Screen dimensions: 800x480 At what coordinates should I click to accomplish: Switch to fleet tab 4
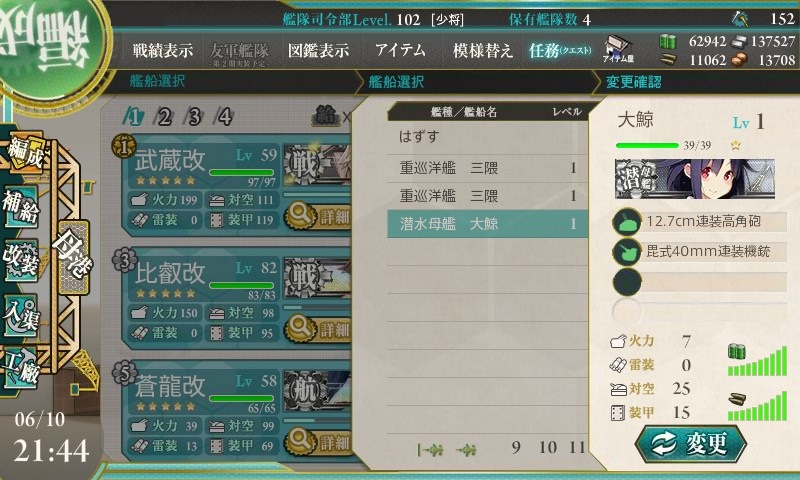224,117
